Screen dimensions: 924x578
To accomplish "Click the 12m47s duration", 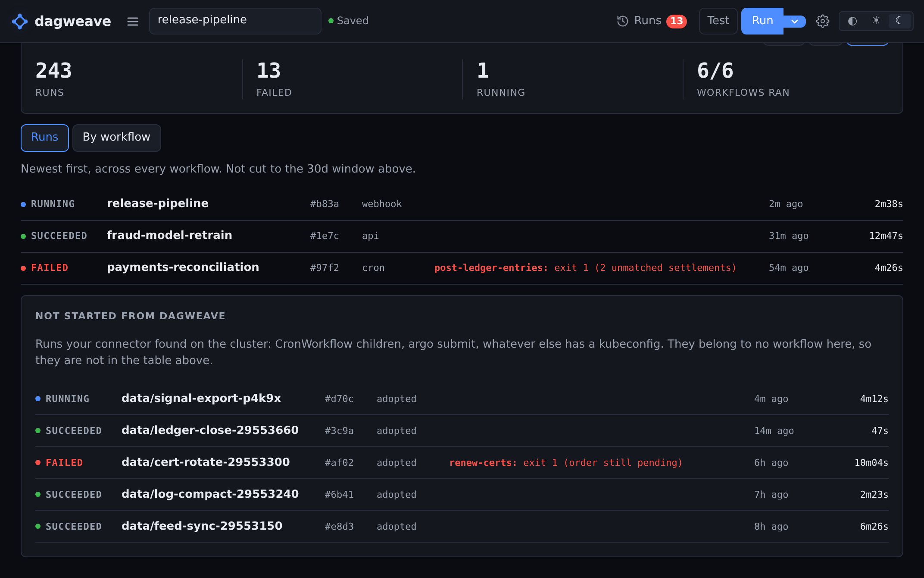I will pos(886,236).
